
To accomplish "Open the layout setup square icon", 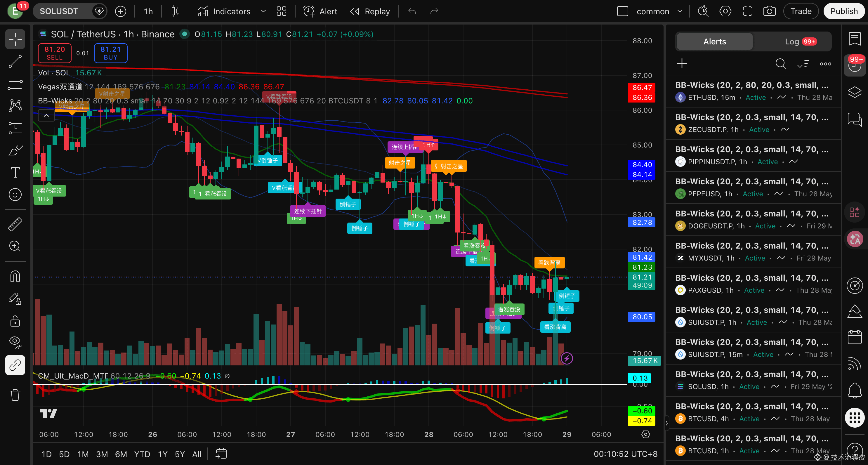I will pos(622,11).
